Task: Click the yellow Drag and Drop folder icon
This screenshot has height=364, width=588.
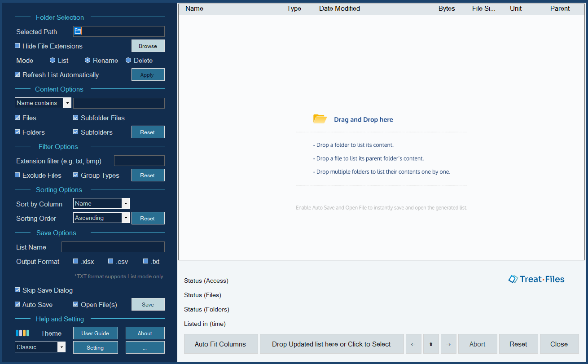Action: pyautogui.click(x=320, y=119)
